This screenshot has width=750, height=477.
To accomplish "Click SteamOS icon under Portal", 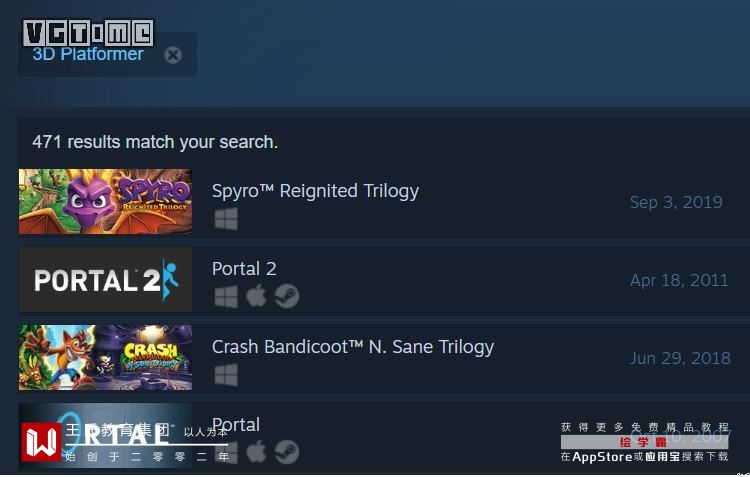I will click(x=287, y=452).
